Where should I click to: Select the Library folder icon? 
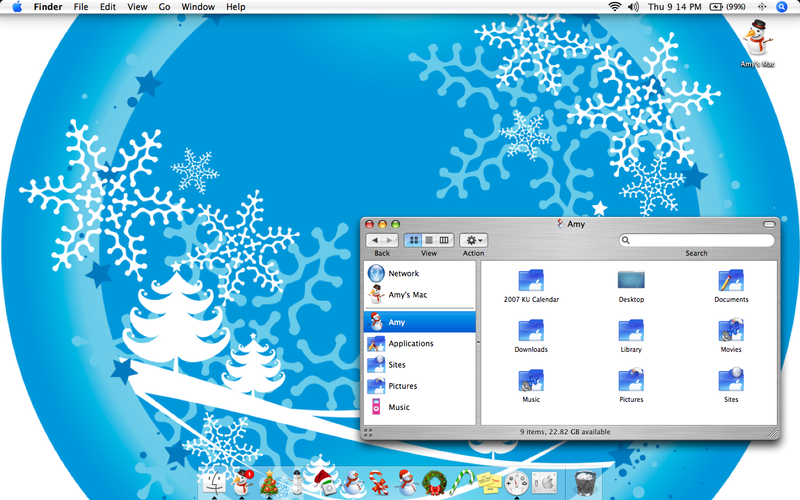tap(631, 331)
